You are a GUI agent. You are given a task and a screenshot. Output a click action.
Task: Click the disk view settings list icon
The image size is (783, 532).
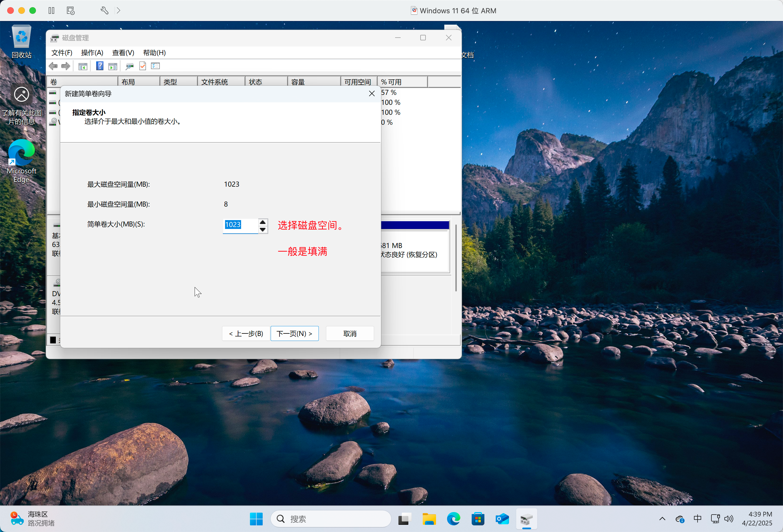[x=155, y=66]
